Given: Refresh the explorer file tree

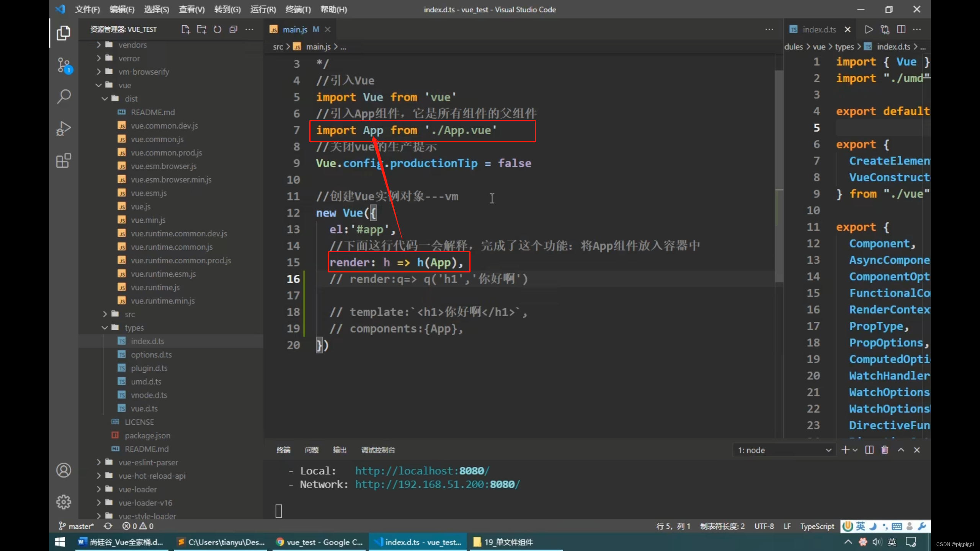Looking at the screenshot, I should coord(217,29).
